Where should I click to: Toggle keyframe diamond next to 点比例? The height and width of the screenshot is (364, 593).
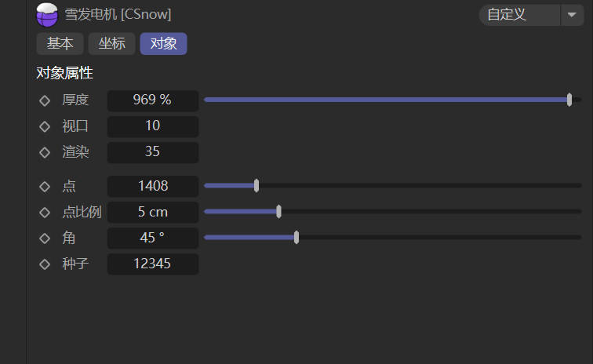pos(45,212)
